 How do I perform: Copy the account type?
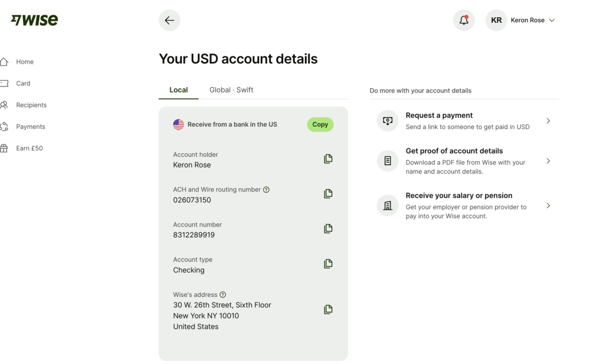(x=328, y=264)
